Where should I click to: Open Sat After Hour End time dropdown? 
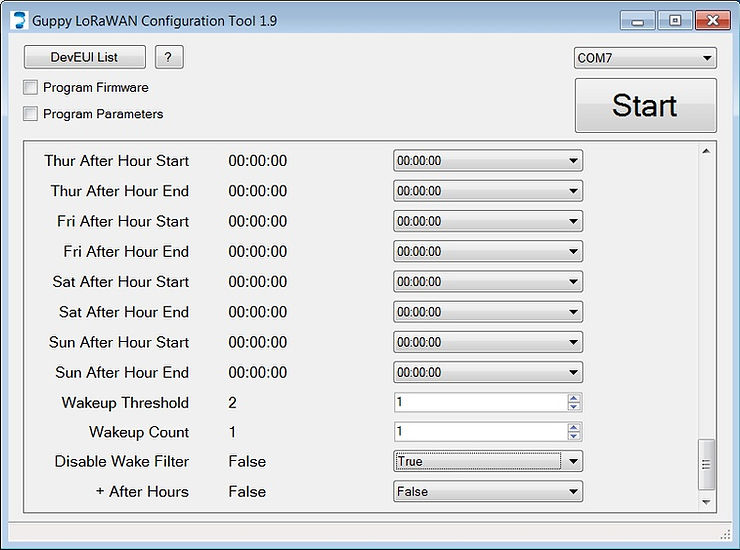[488, 312]
